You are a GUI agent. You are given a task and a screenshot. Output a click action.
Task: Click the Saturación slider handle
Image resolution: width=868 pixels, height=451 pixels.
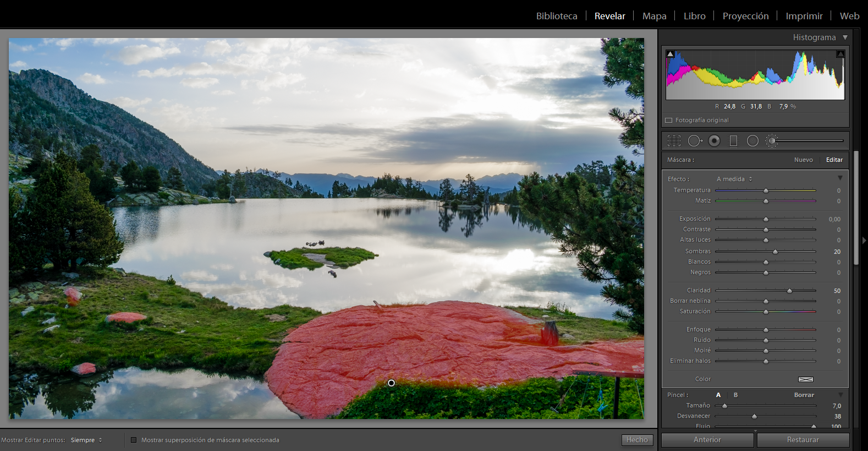766,312
